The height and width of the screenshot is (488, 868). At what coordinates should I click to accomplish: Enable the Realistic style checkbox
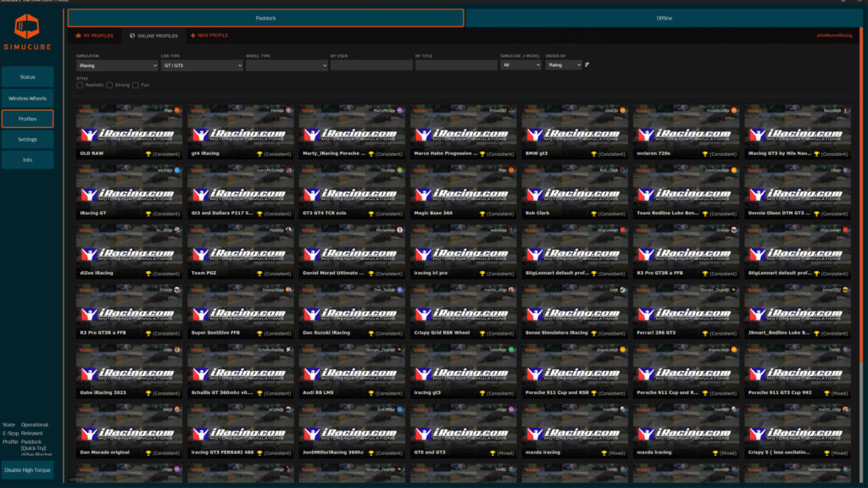click(x=80, y=85)
